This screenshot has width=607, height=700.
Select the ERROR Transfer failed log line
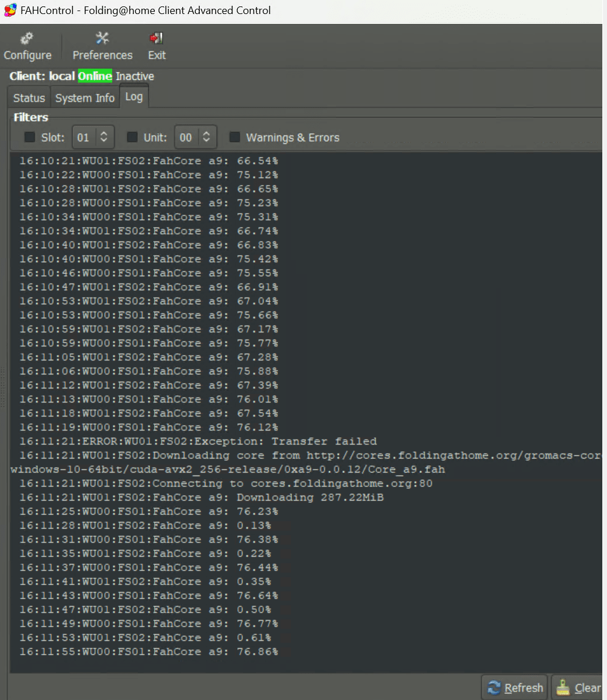pos(198,442)
